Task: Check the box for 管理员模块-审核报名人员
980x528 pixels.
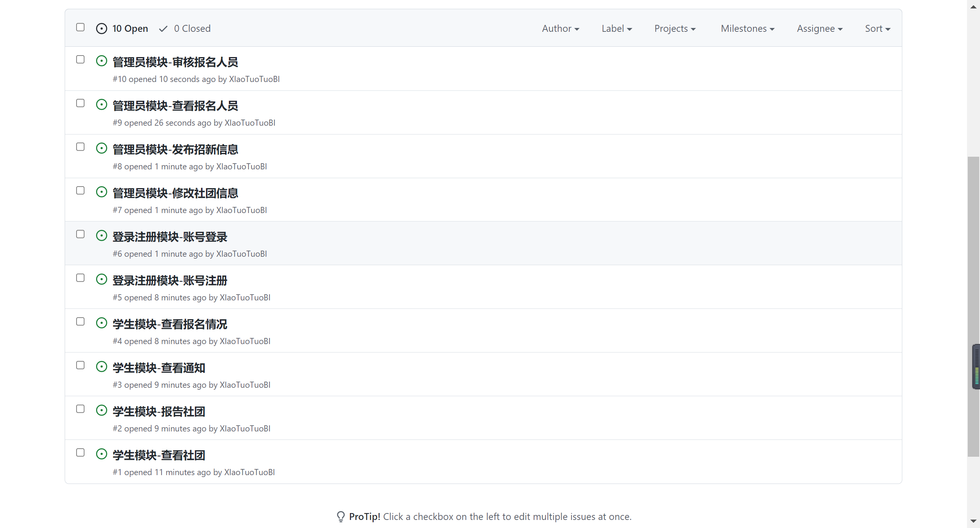Action: point(80,59)
